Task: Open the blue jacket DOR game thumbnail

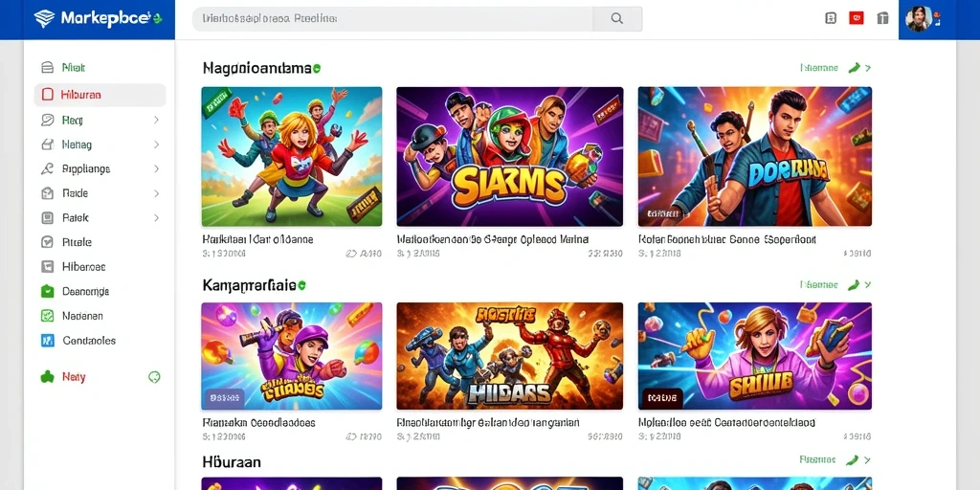Action: tap(754, 156)
